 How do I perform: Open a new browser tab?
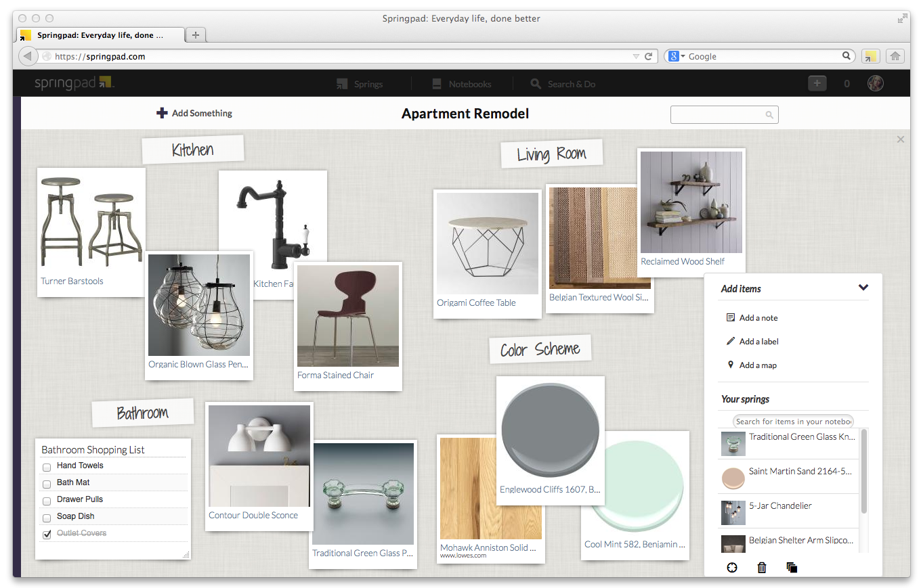(x=195, y=34)
